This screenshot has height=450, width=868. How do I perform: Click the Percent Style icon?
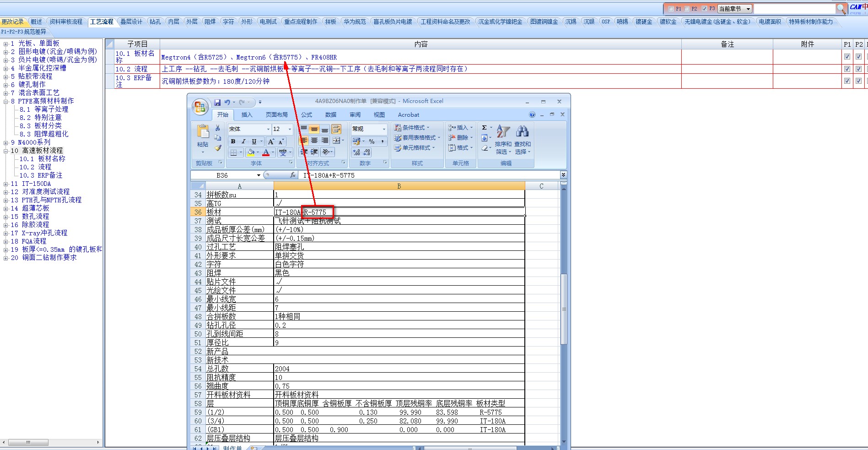coord(372,141)
